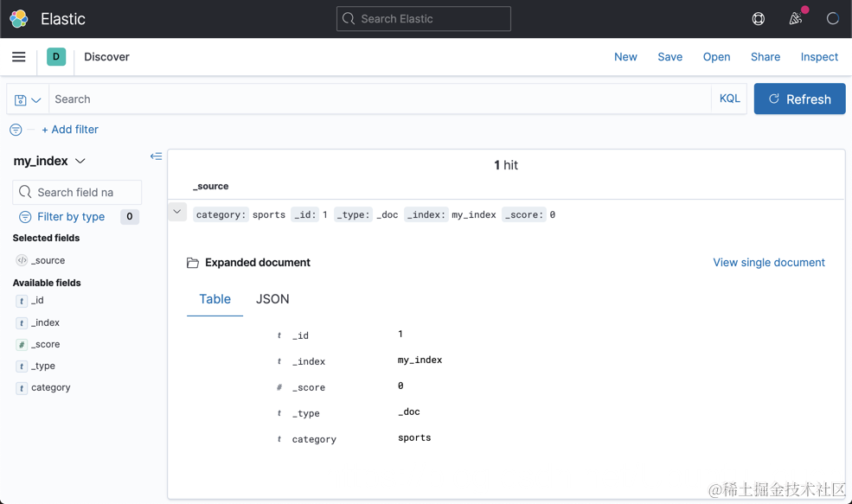Open the help menu lifebuoy icon
Image resolution: width=852 pixels, height=504 pixels.
[x=758, y=19]
